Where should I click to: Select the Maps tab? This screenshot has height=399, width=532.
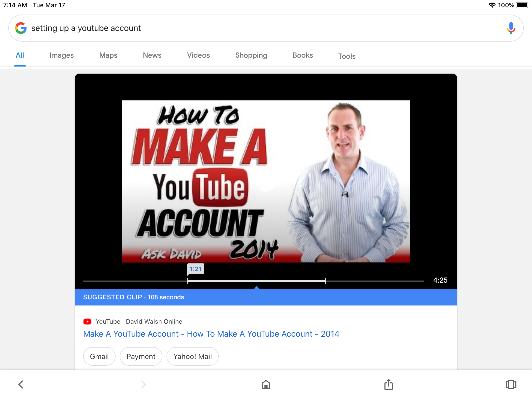(108, 55)
